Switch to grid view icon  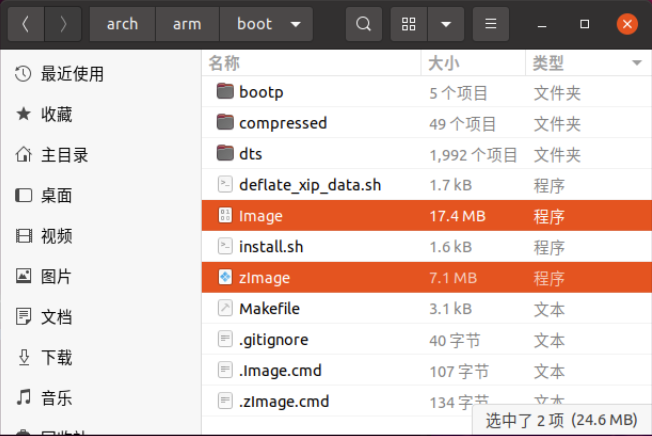409,24
